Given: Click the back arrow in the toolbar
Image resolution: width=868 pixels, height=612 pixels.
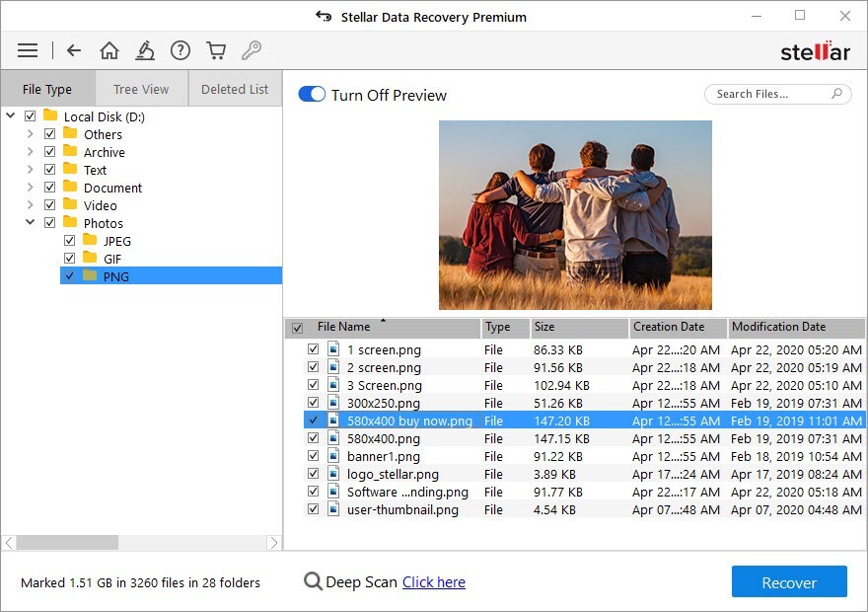Looking at the screenshot, I should [74, 50].
